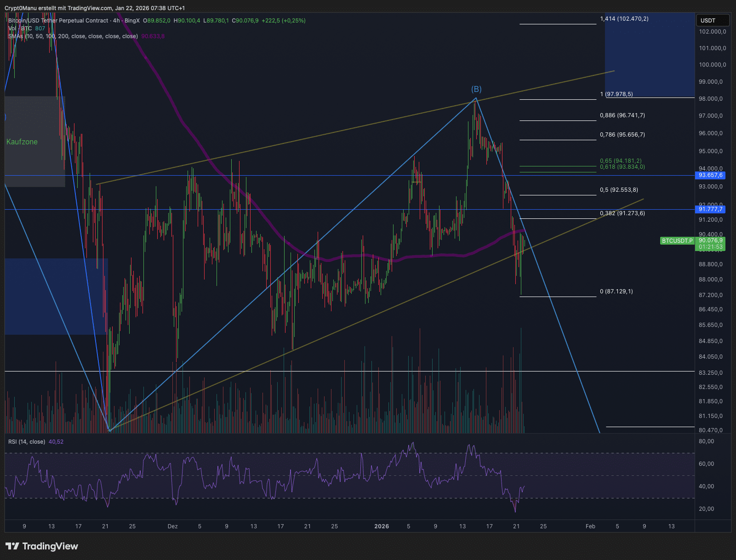Screen dimensions: 736x560
Task: Select Feb on the time axis
Action: coord(590,526)
